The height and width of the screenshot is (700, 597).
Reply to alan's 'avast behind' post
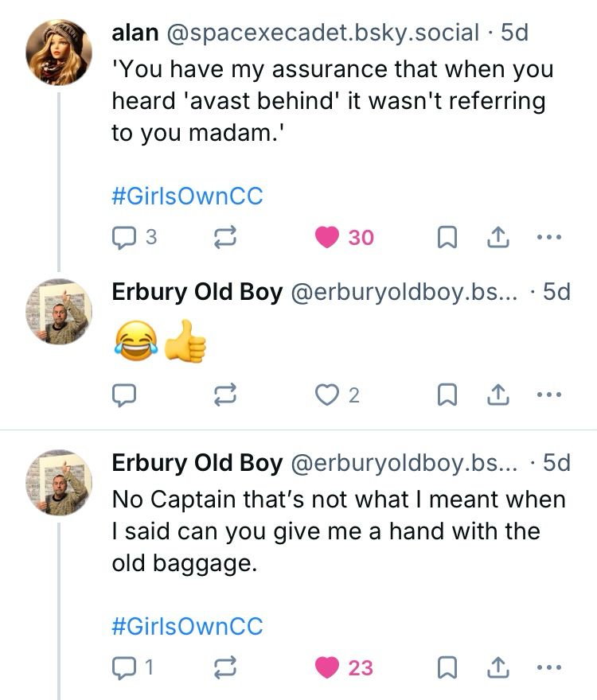tap(125, 237)
